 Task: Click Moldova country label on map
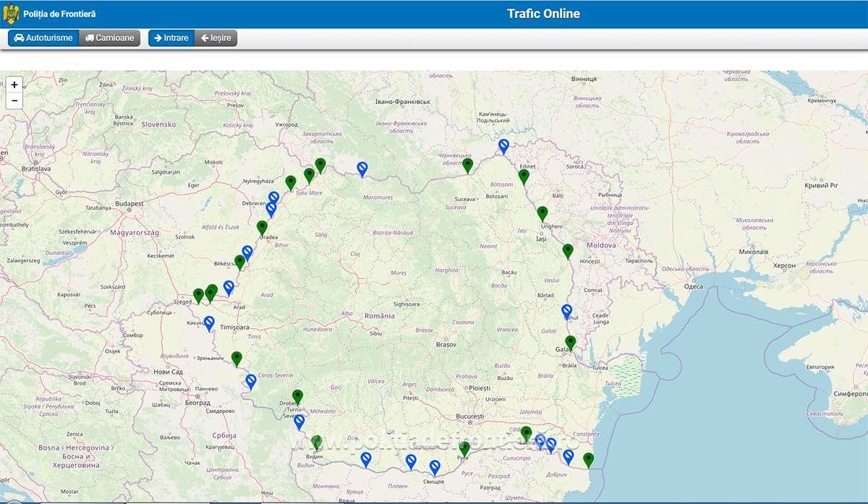point(601,245)
